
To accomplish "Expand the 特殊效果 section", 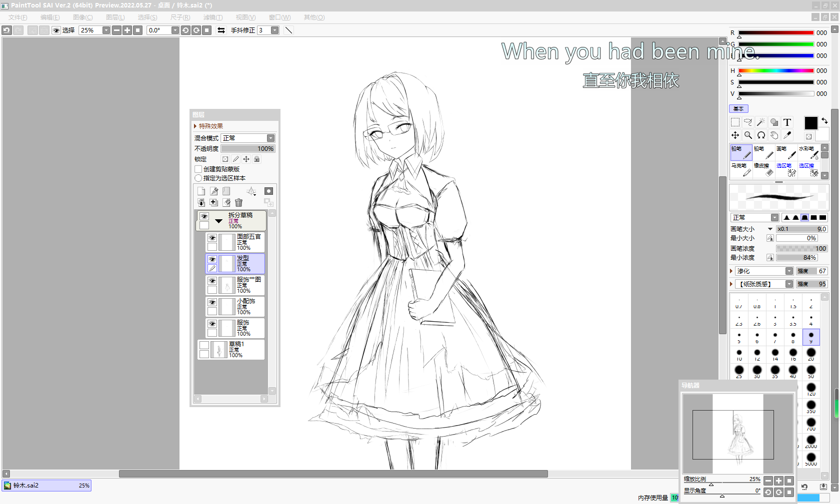I will point(195,126).
